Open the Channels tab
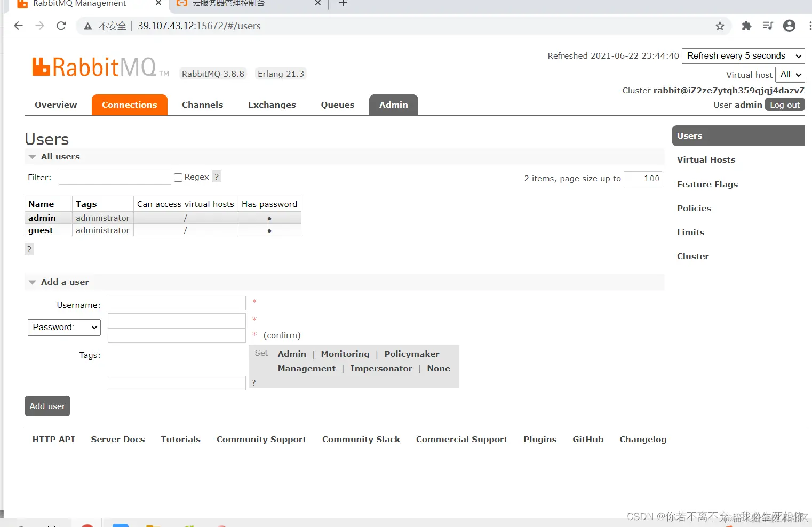Screen dimensions: 812x527 (203, 105)
